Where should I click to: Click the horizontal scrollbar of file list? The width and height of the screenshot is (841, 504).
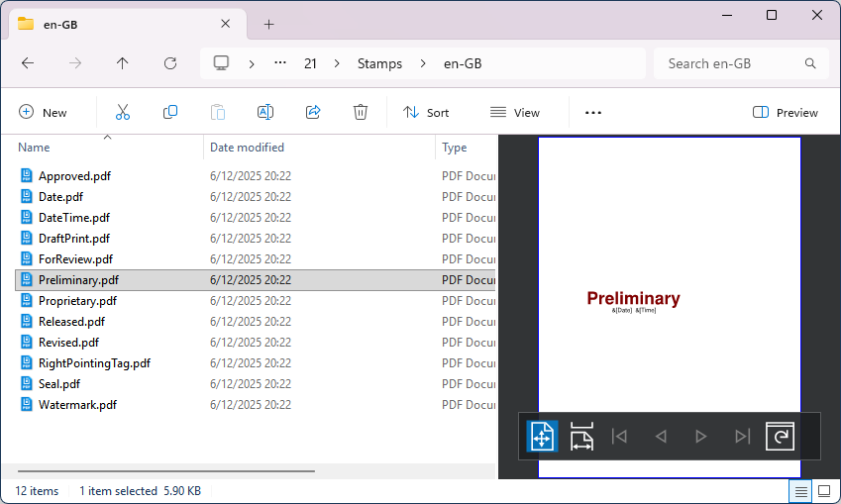pyautogui.click(x=166, y=471)
